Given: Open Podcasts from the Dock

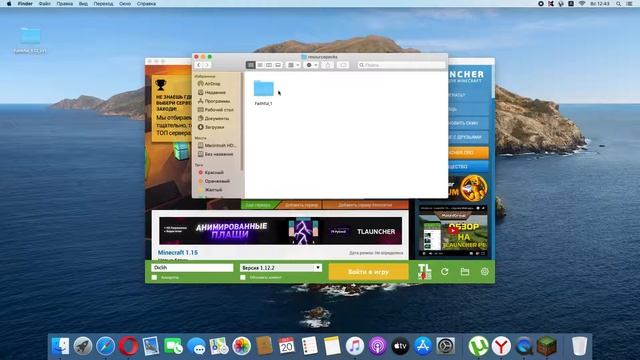Looking at the screenshot, I should [378, 346].
